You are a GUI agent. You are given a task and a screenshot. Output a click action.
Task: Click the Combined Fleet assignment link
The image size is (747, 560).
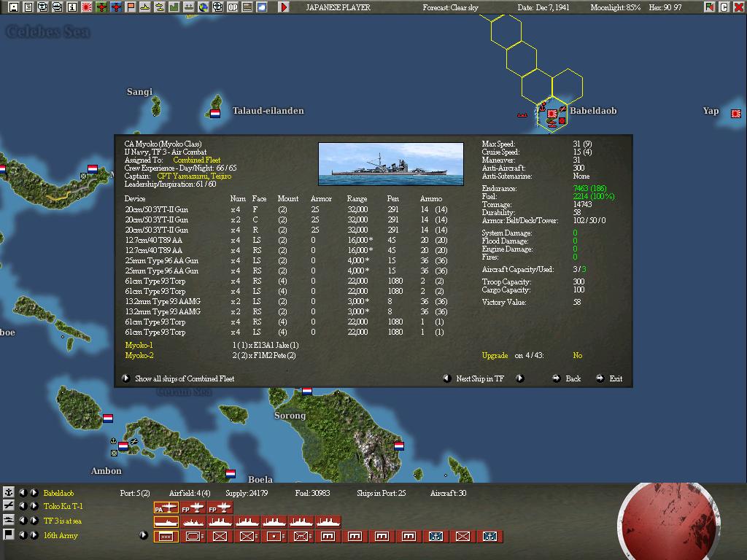point(197,160)
